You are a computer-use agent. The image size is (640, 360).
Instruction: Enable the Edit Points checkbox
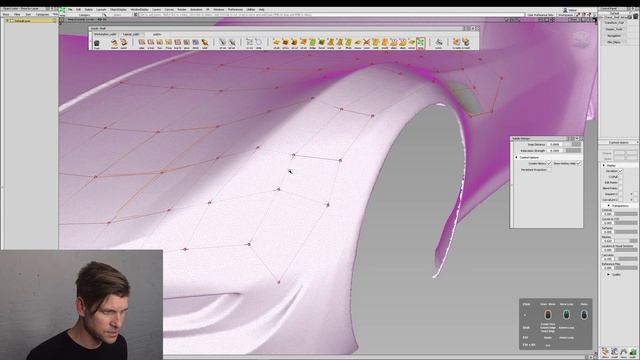[620, 182]
